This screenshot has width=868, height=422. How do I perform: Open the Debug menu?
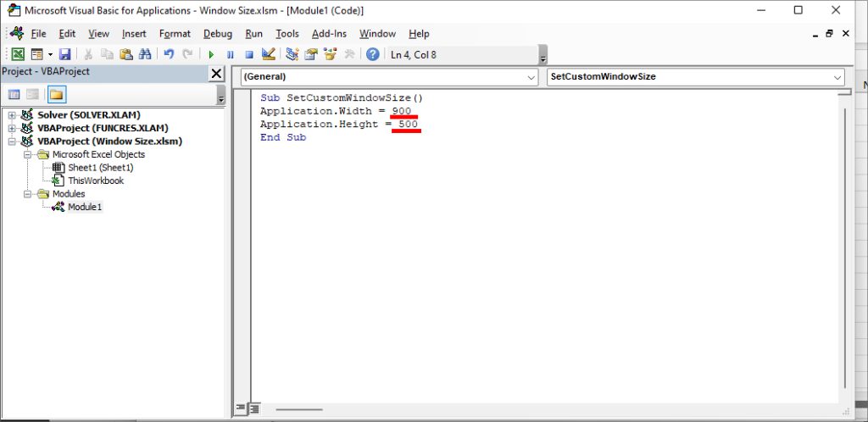point(218,34)
